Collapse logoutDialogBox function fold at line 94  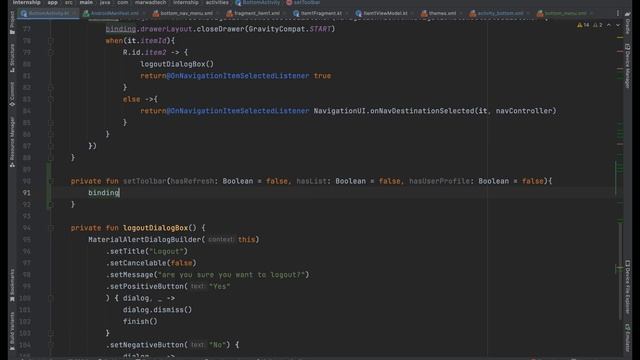[x=51, y=228]
